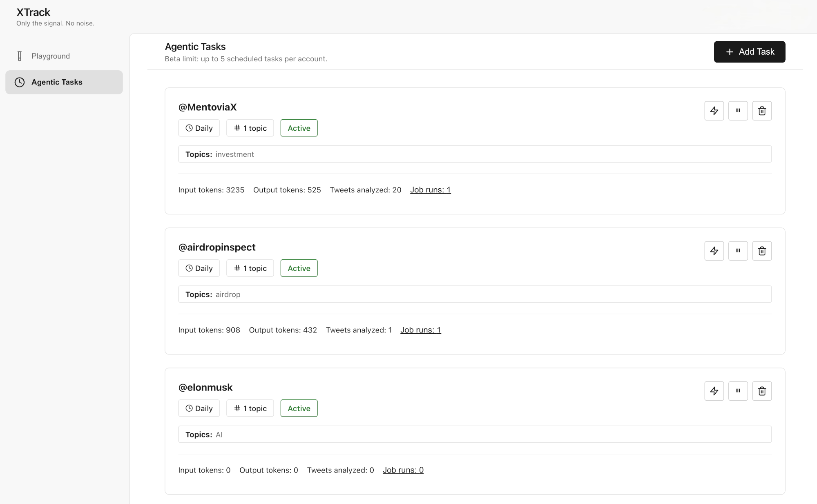This screenshot has width=817, height=504.
Task: Click the Playground test tube icon
Action: point(19,56)
